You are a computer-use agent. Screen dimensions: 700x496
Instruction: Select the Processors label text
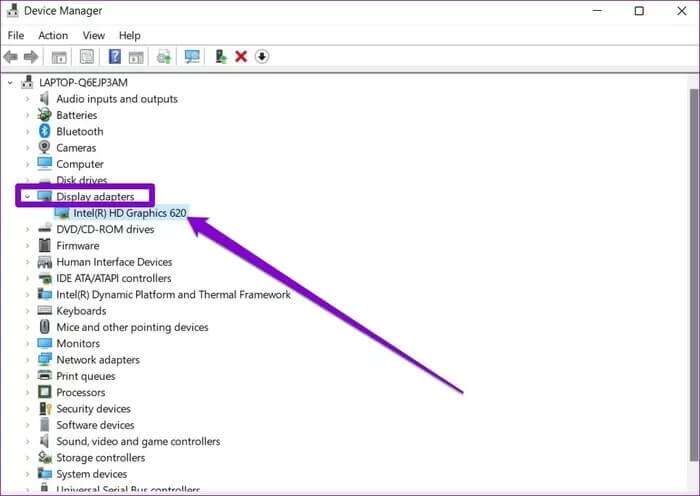coord(81,392)
